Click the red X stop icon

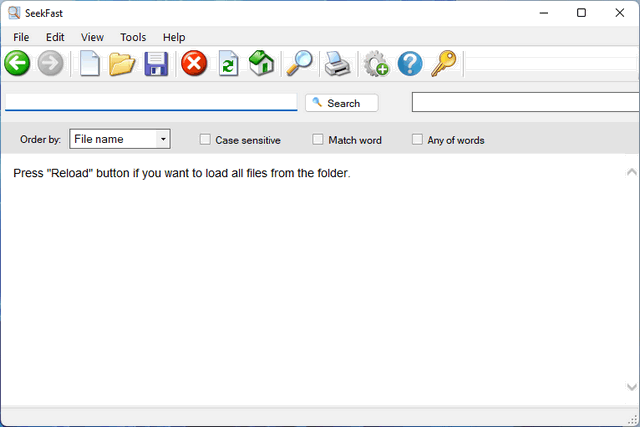pos(194,63)
